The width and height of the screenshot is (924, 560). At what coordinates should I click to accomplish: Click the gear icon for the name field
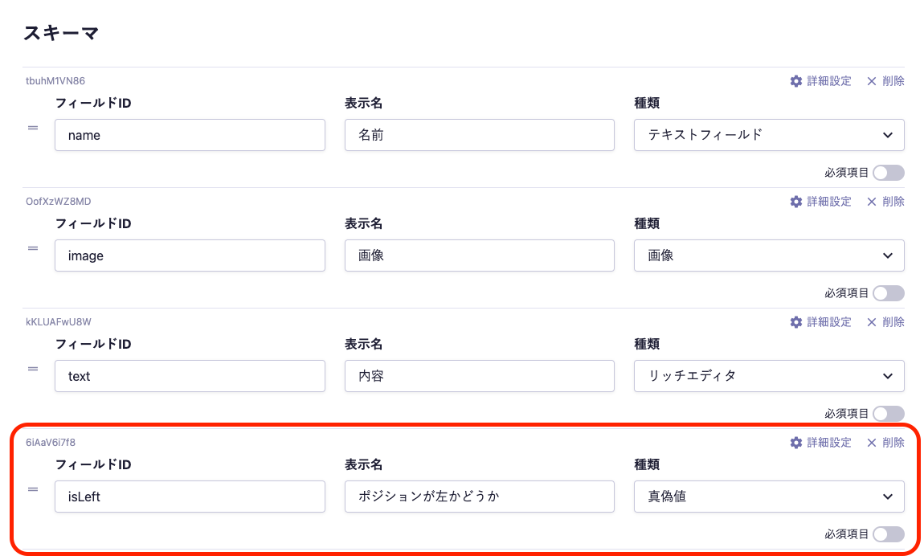coord(796,81)
